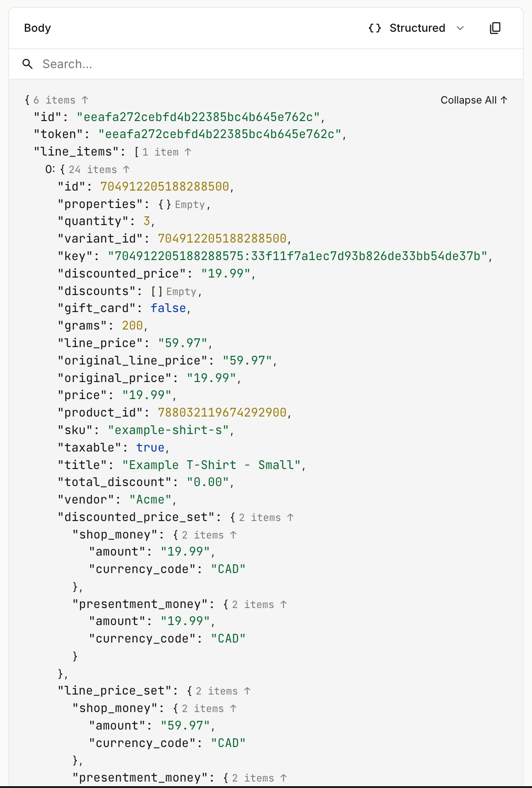Click the curly braces icon beside Structured

point(375,28)
